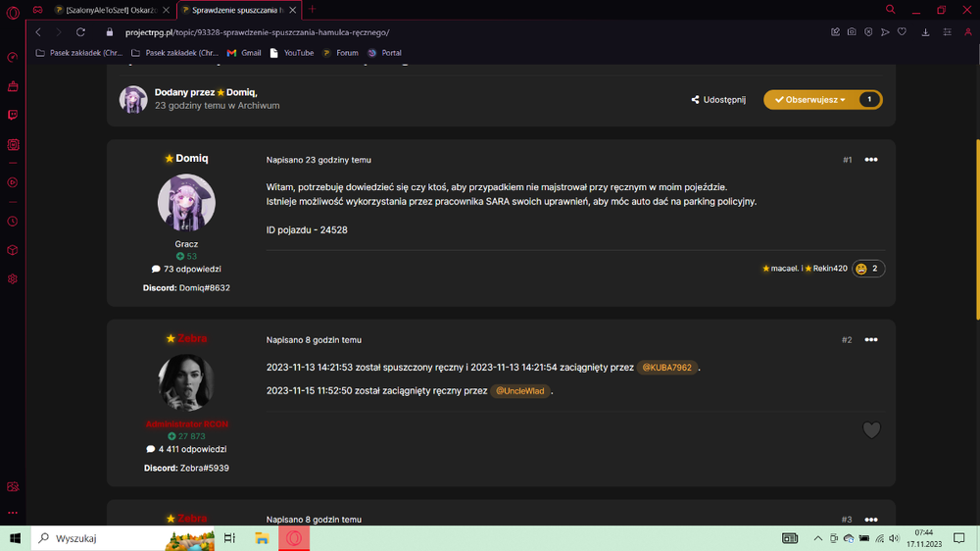Open the Rekin420 reaction user link

(x=830, y=269)
